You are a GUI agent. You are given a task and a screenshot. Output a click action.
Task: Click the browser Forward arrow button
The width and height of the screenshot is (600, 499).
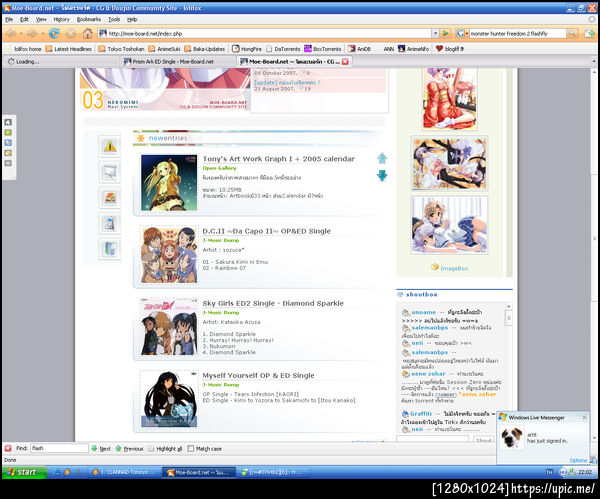pyautogui.click(x=32, y=34)
